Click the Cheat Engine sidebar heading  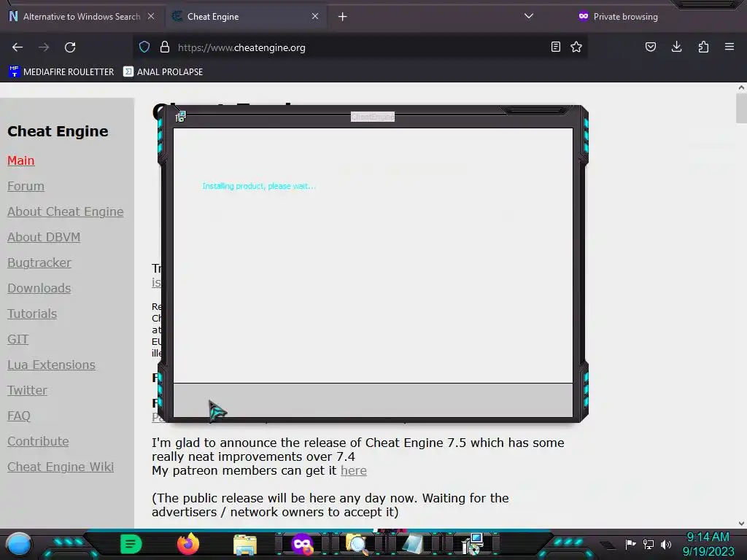coord(58,131)
